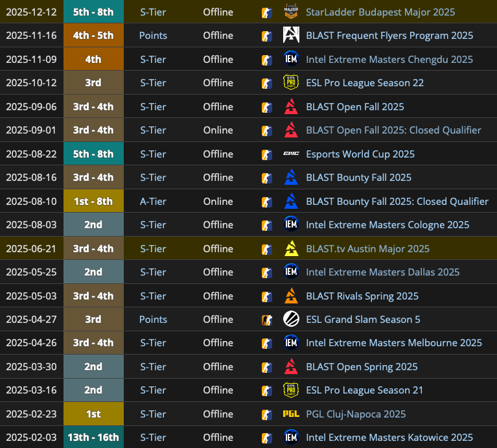497x448 pixels.
Task: Click the Counter-Strike icon in ESL Grand Slam row
Action: pyautogui.click(x=267, y=320)
